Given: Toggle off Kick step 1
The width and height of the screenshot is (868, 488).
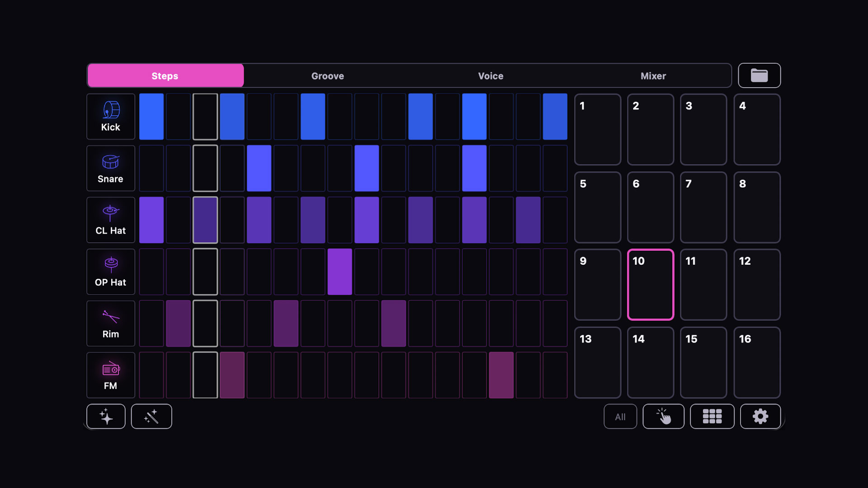Looking at the screenshot, I should click(151, 117).
